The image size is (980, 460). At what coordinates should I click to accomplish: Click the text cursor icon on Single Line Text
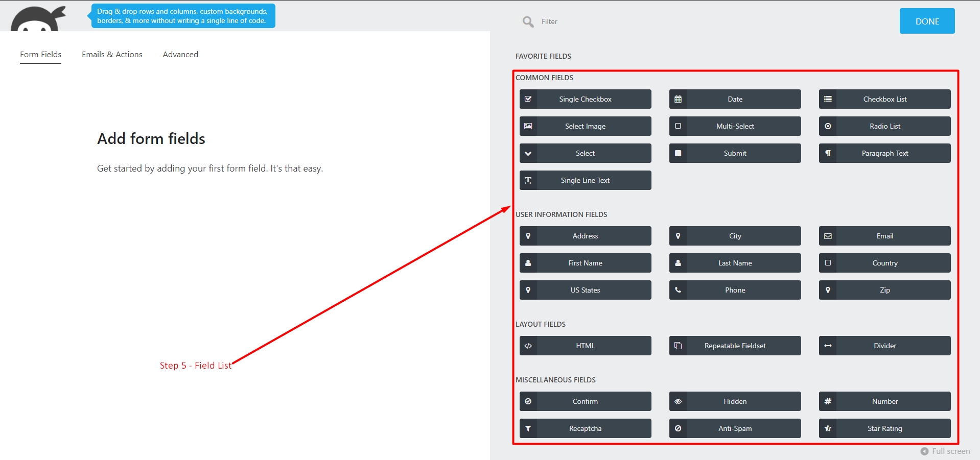click(x=528, y=180)
